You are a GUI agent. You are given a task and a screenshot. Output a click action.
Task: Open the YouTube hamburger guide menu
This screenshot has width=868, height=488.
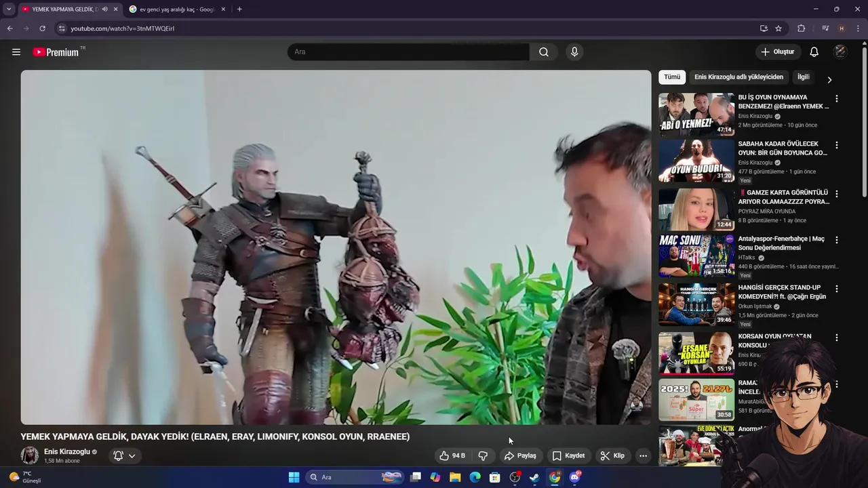tap(16, 52)
